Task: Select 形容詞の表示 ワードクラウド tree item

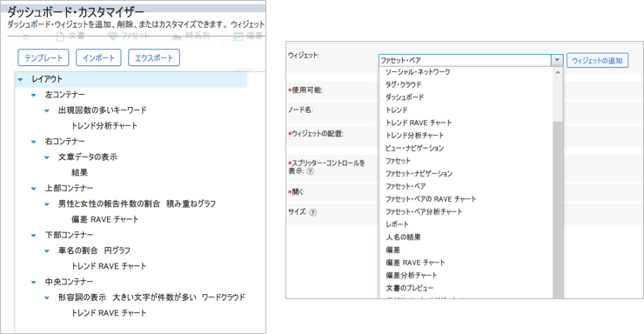Action: [x=151, y=297]
